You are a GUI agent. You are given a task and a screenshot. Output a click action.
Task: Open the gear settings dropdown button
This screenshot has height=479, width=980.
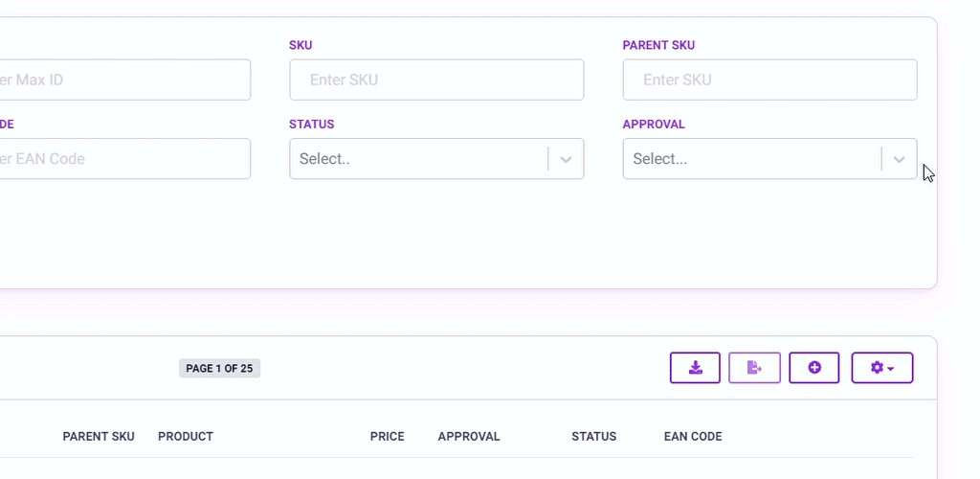coord(881,368)
